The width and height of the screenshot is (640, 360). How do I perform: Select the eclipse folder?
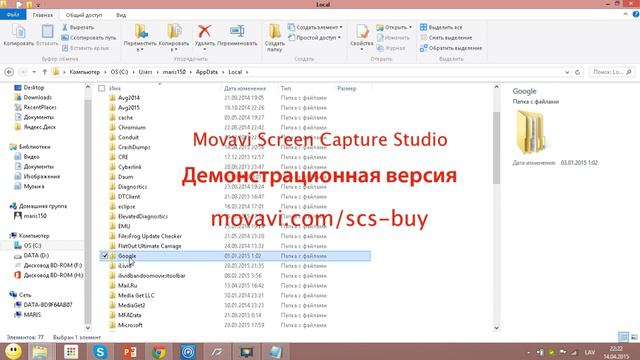[x=126, y=207]
